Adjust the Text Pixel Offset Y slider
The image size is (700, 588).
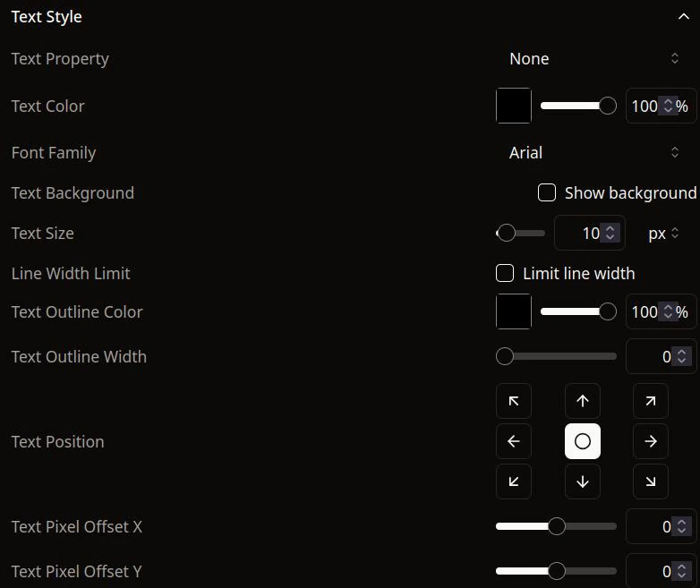(556, 571)
